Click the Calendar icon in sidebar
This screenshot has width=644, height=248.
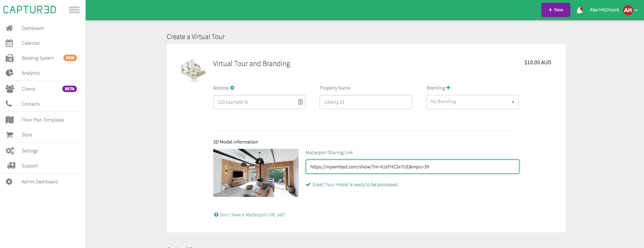tap(10, 43)
